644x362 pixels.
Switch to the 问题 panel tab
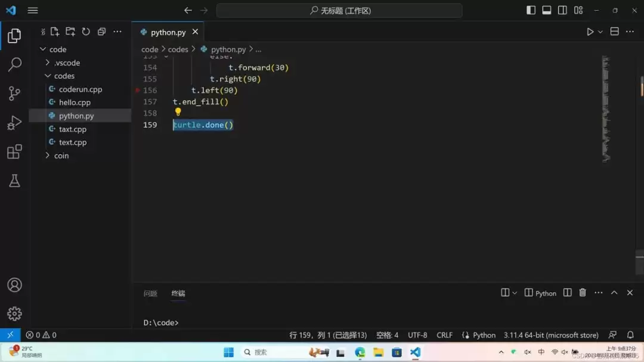pyautogui.click(x=150, y=293)
